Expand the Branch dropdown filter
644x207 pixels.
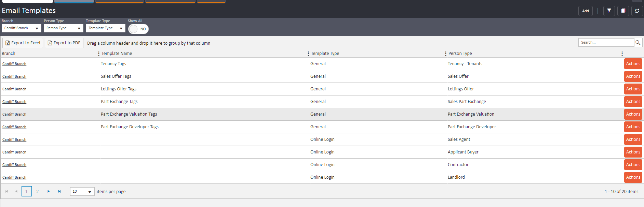pos(21,28)
